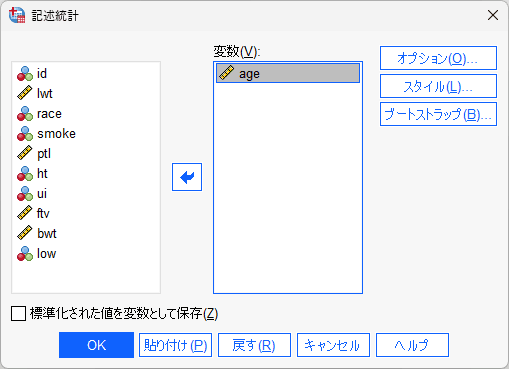Click the nominal icon beside ht
Image resolution: width=509 pixels, height=369 pixels.
[25, 174]
